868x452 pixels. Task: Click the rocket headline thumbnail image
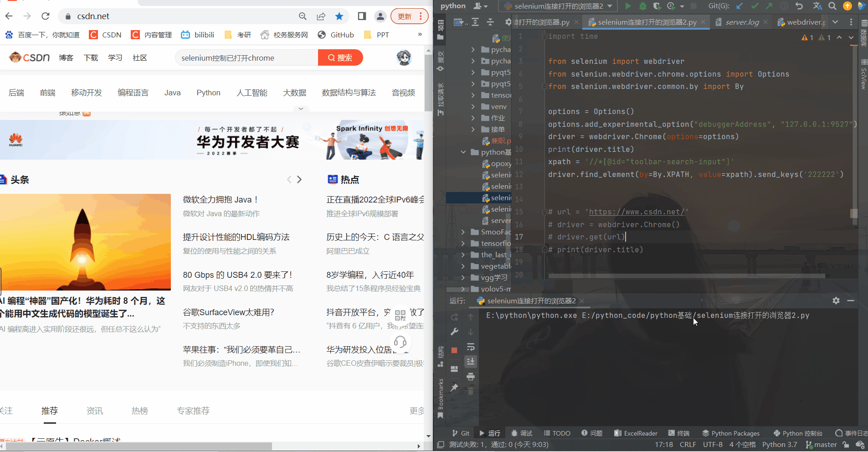click(85, 242)
